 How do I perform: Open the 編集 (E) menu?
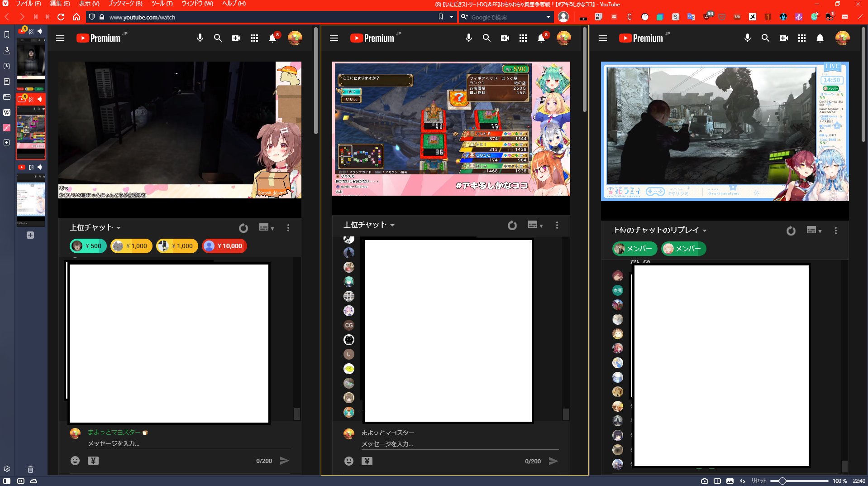(x=60, y=4)
